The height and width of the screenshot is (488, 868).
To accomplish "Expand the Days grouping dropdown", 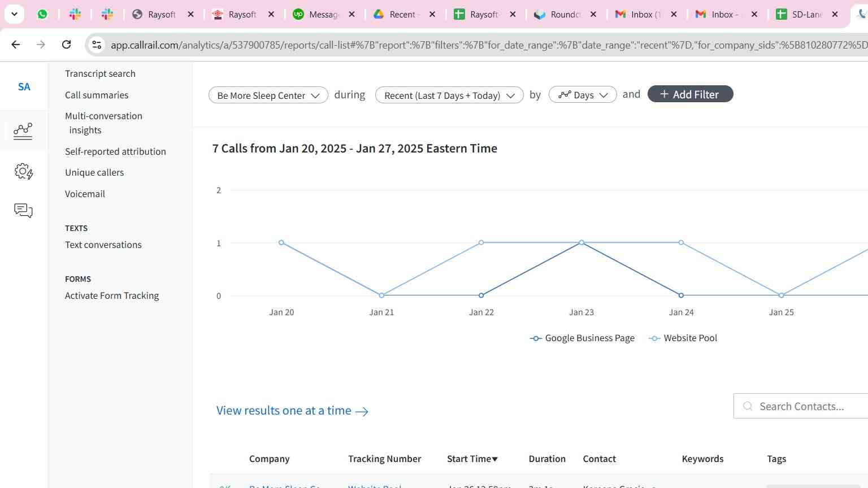I will [x=583, y=95].
